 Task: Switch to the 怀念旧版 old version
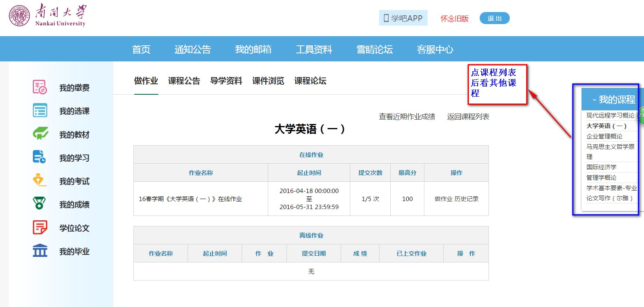tap(454, 18)
